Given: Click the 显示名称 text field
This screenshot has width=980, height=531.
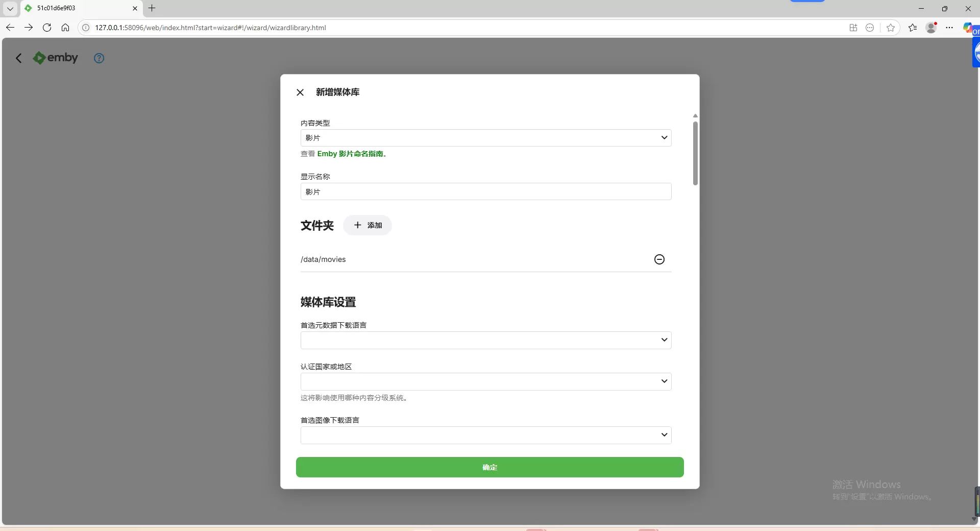Looking at the screenshot, I should point(485,192).
